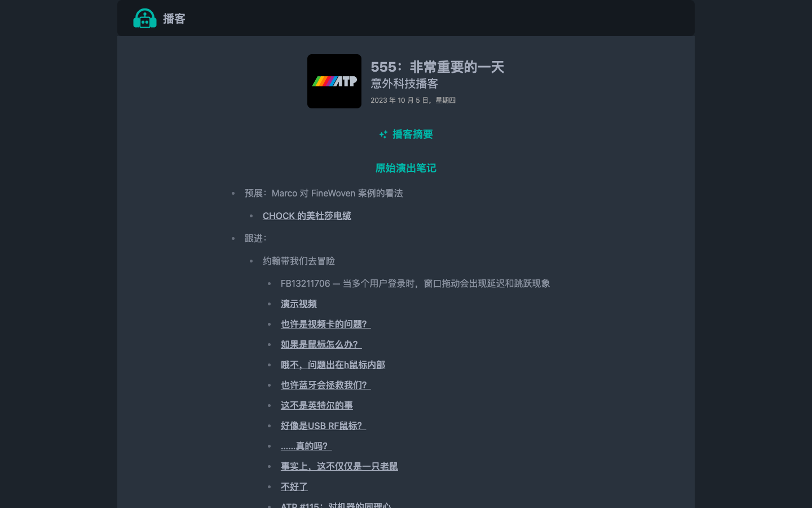Open the 如果是鼠标怎么办？ link
Image resolution: width=812 pixels, height=508 pixels.
click(321, 344)
